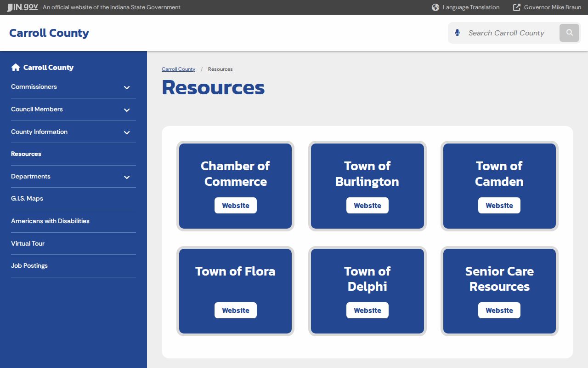This screenshot has height=368, width=588.
Task: Expand the Departments chevron
Action: pyautogui.click(x=127, y=177)
